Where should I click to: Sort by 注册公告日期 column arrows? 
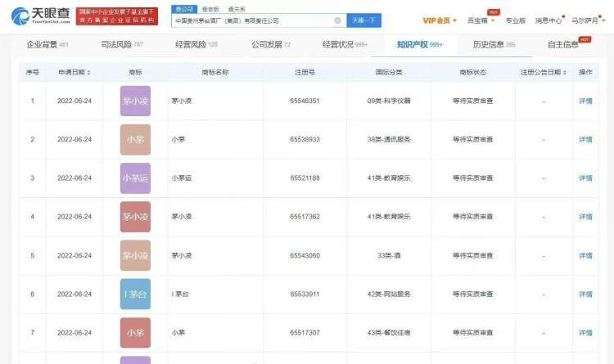click(565, 73)
